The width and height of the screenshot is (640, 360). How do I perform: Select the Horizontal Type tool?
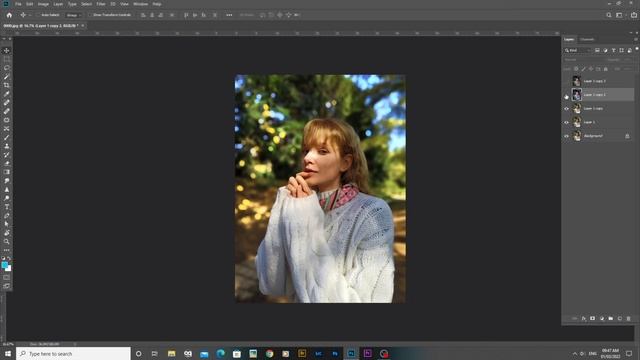point(7,207)
